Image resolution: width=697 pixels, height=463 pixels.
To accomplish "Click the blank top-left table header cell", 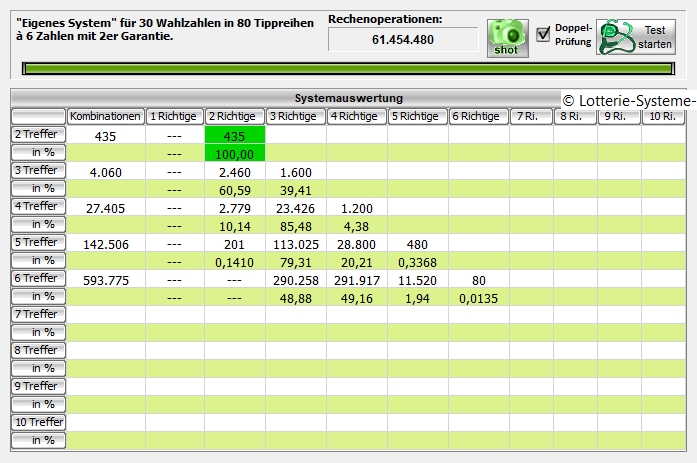I will (x=38, y=116).
